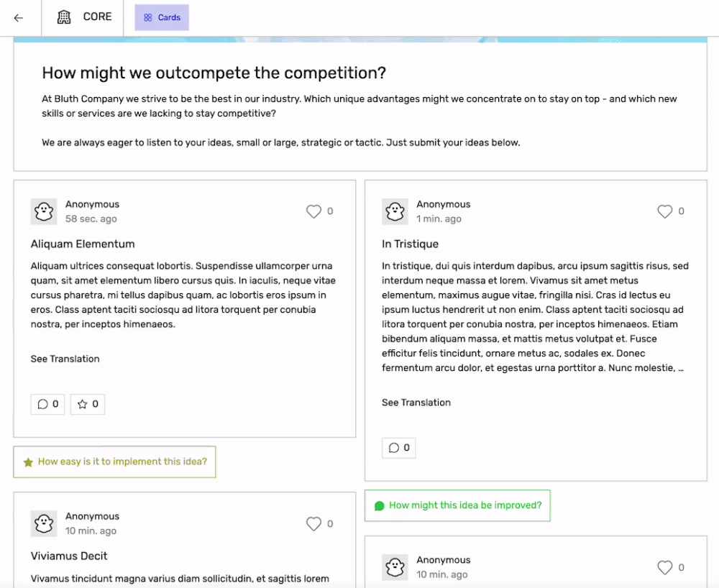The width and height of the screenshot is (719, 588).
Task: Like the Aliquam Elementum idea
Action: [x=313, y=211]
